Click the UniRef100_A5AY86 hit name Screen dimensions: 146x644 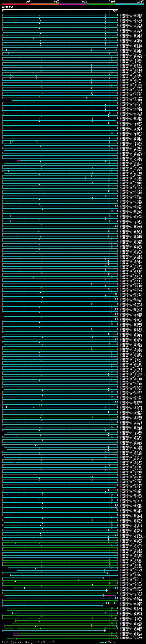pyautogui.click(x=131, y=60)
